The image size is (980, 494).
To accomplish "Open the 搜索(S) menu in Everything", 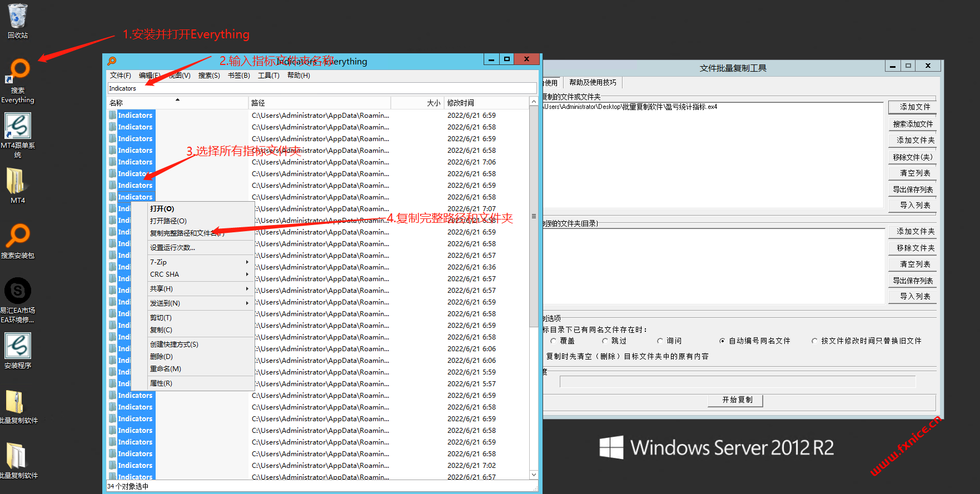I will 209,76.
